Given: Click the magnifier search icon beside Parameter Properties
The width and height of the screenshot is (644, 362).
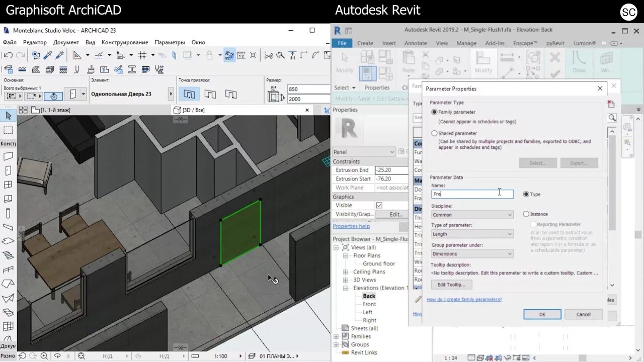Looking at the screenshot, I should (x=612, y=118).
